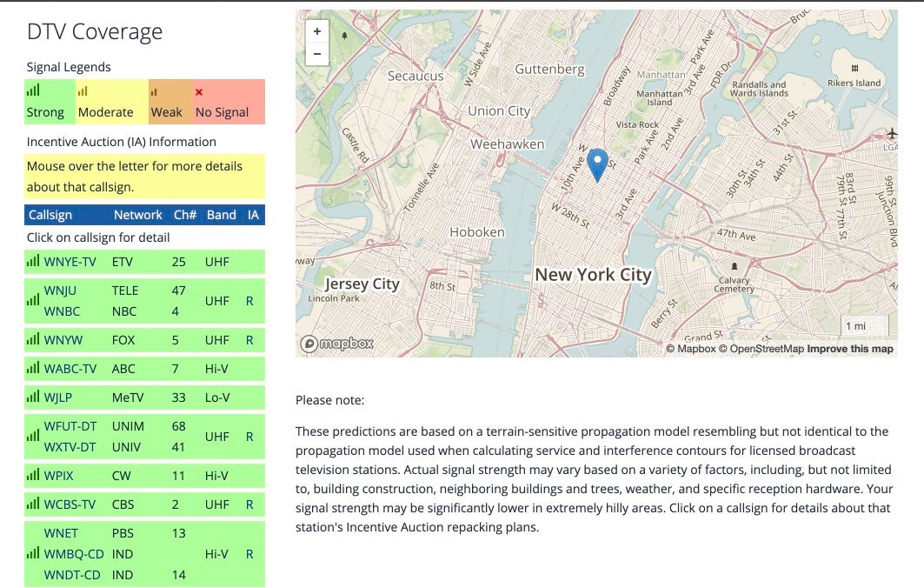Select the WABC-TV callsign
Viewport: 924px width, 588px height.
click(70, 369)
